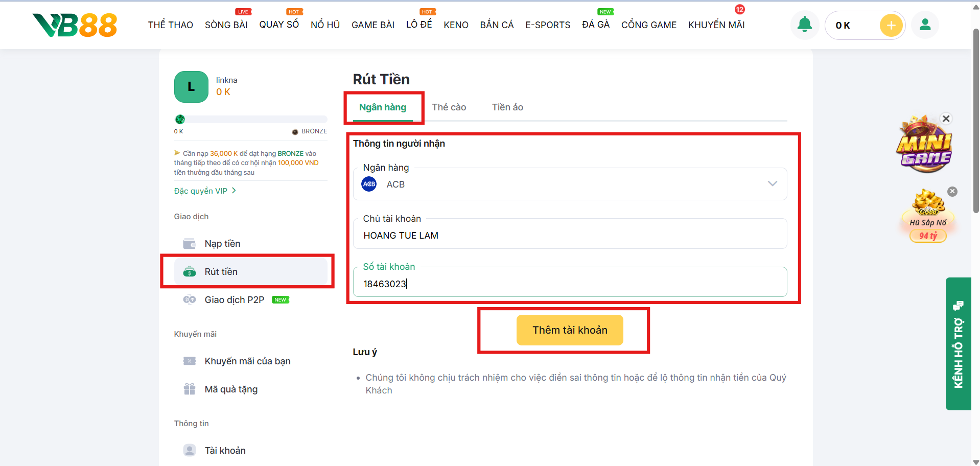Click the green L avatar
The width and height of the screenshot is (980, 466).
(191, 87)
